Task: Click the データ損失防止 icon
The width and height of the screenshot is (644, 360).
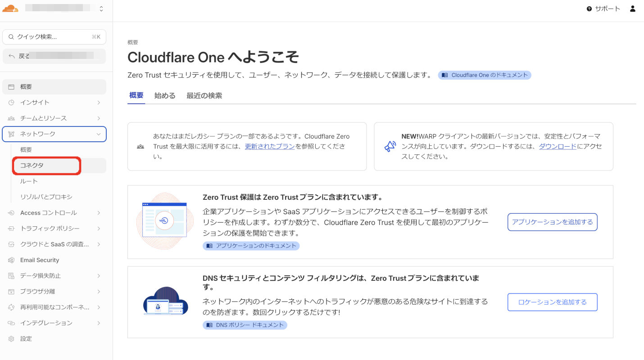Action: (x=11, y=276)
